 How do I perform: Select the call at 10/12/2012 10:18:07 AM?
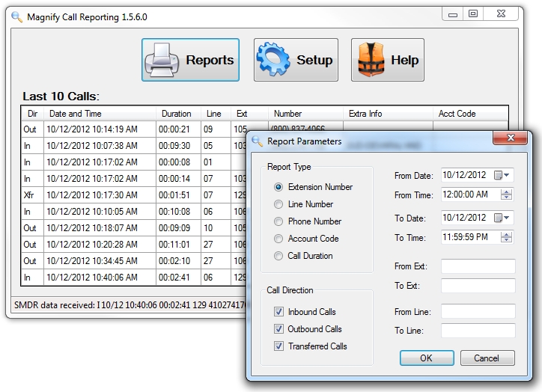tap(134, 228)
